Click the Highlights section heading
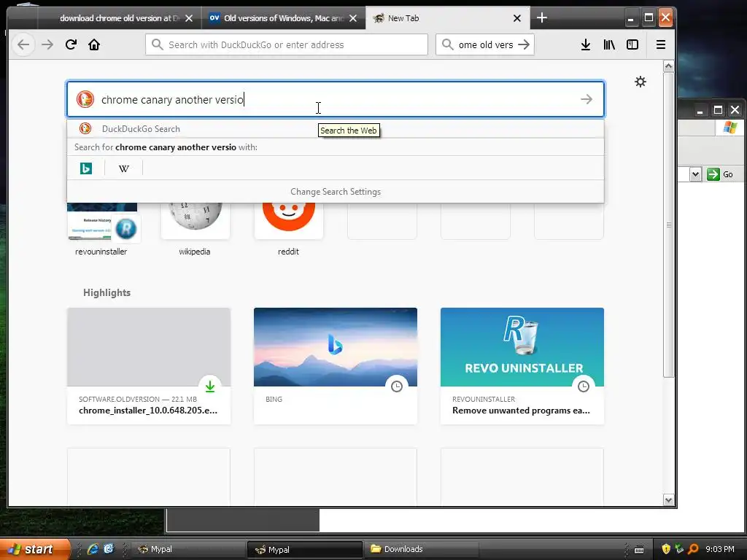Screen dimensions: 747x560 click(107, 292)
